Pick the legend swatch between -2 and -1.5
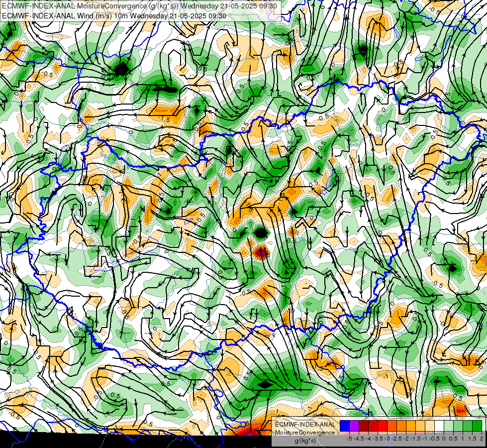 (411, 426)
